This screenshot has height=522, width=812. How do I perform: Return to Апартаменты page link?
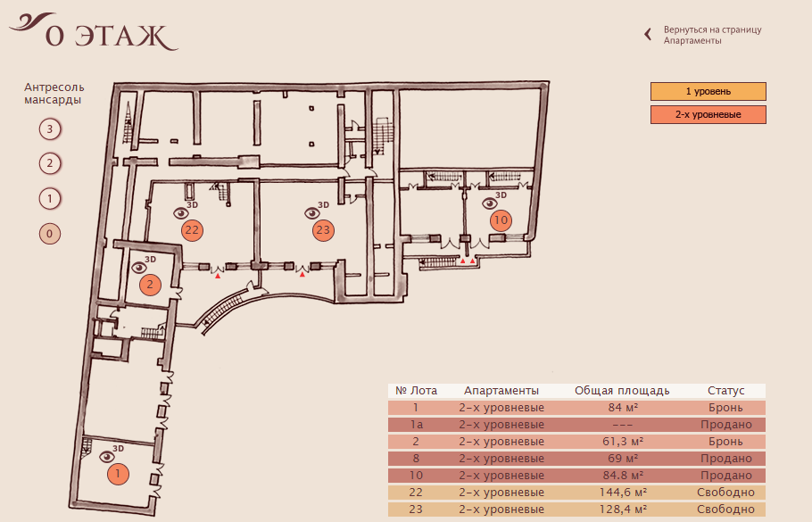[x=713, y=35]
